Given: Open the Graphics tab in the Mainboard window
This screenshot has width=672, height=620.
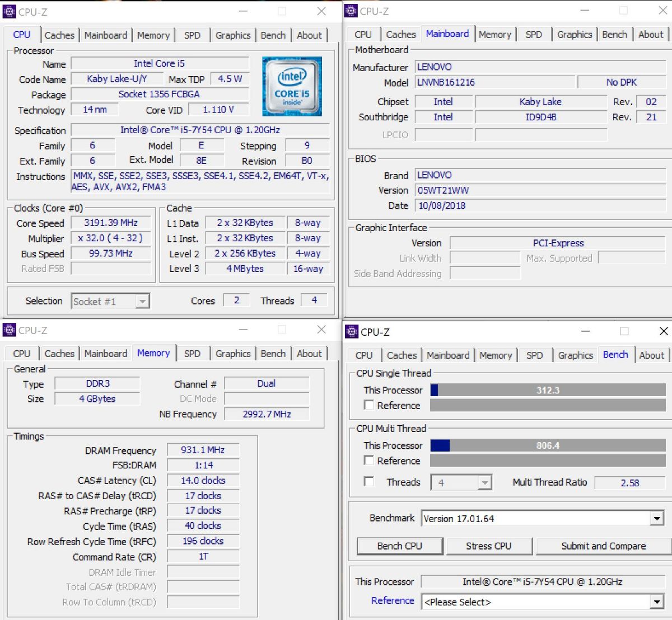Looking at the screenshot, I should point(574,35).
